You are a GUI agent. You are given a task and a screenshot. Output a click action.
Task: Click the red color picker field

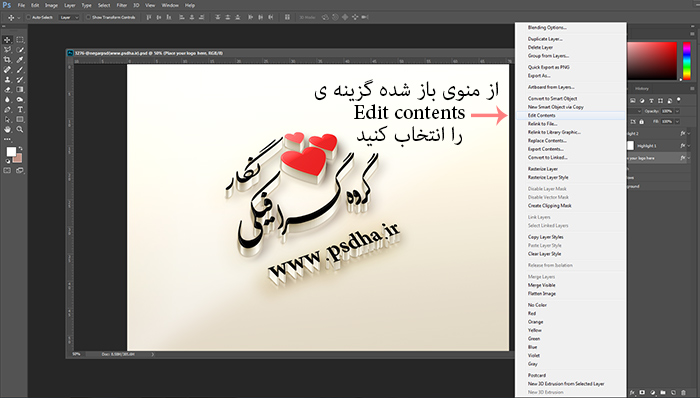(652, 61)
